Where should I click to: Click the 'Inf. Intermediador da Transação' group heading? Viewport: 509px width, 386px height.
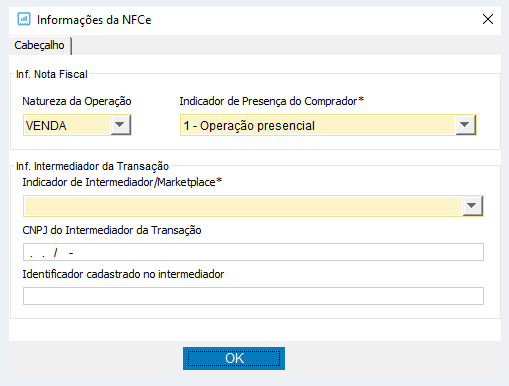92,166
